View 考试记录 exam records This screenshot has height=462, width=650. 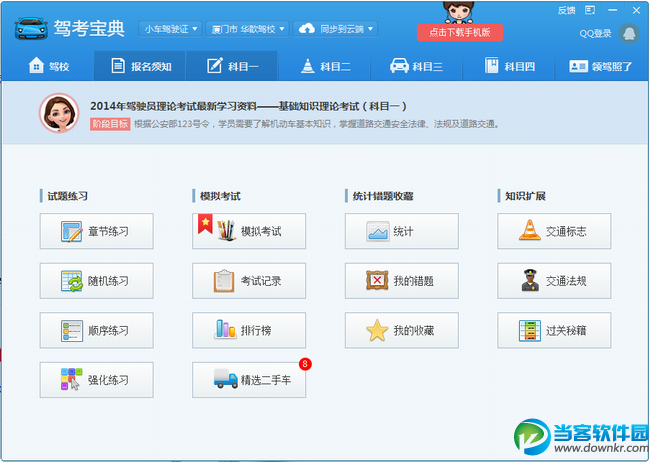click(249, 281)
